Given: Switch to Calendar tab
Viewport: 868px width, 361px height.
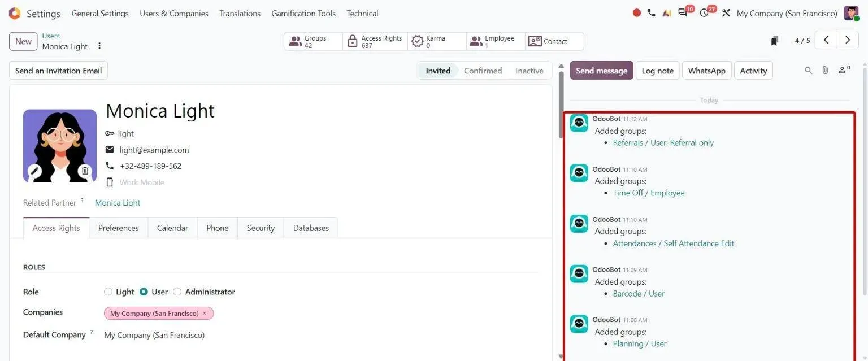Looking at the screenshot, I should coord(172,228).
